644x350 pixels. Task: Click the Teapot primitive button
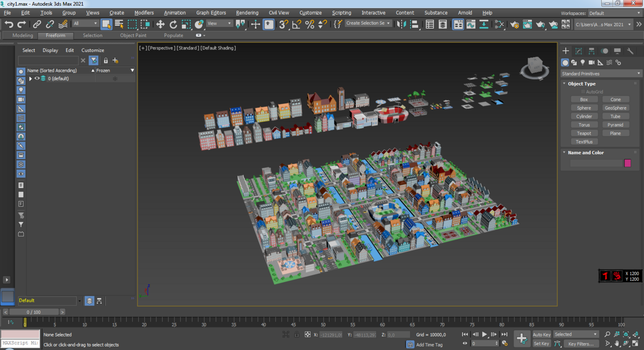pyautogui.click(x=584, y=133)
